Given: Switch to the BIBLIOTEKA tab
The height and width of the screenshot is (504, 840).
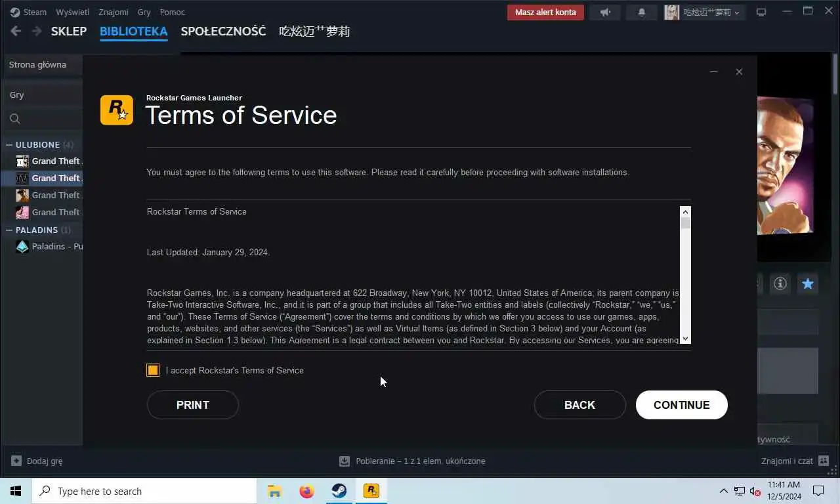Looking at the screenshot, I should tap(134, 31).
